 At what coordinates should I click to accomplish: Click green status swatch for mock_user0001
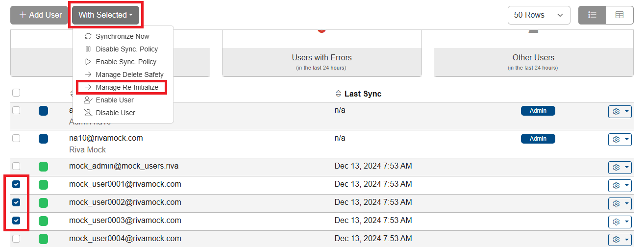tap(43, 185)
